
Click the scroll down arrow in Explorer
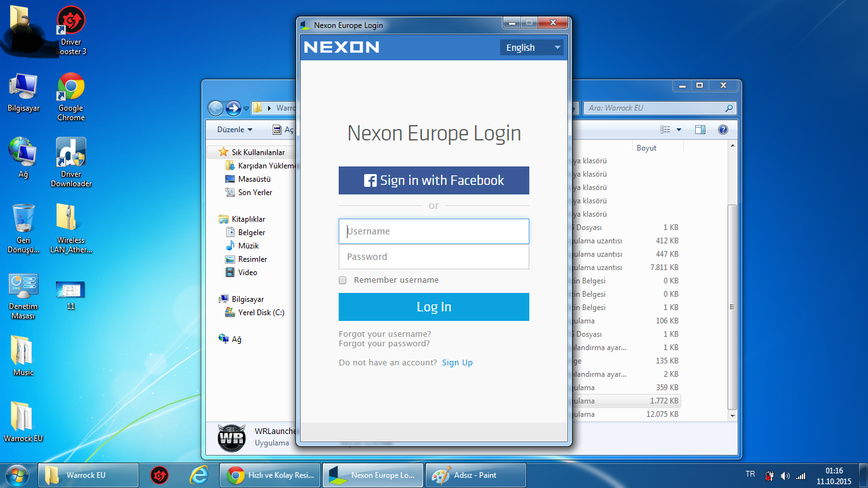(x=733, y=415)
